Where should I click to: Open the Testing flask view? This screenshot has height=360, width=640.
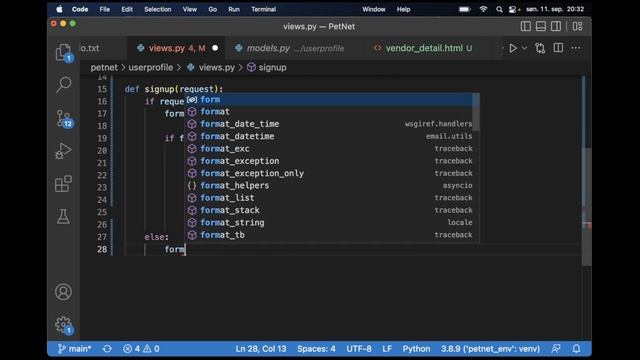[x=63, y=216]
